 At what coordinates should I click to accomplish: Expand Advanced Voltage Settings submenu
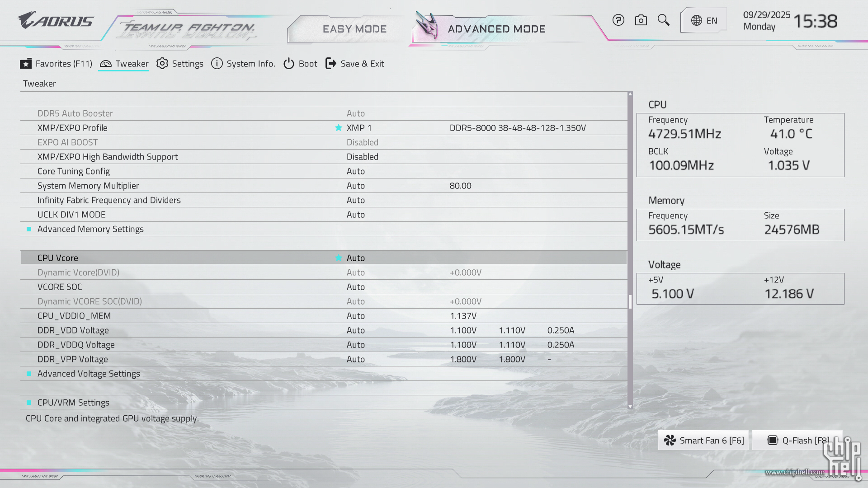[x=89, y=374]
